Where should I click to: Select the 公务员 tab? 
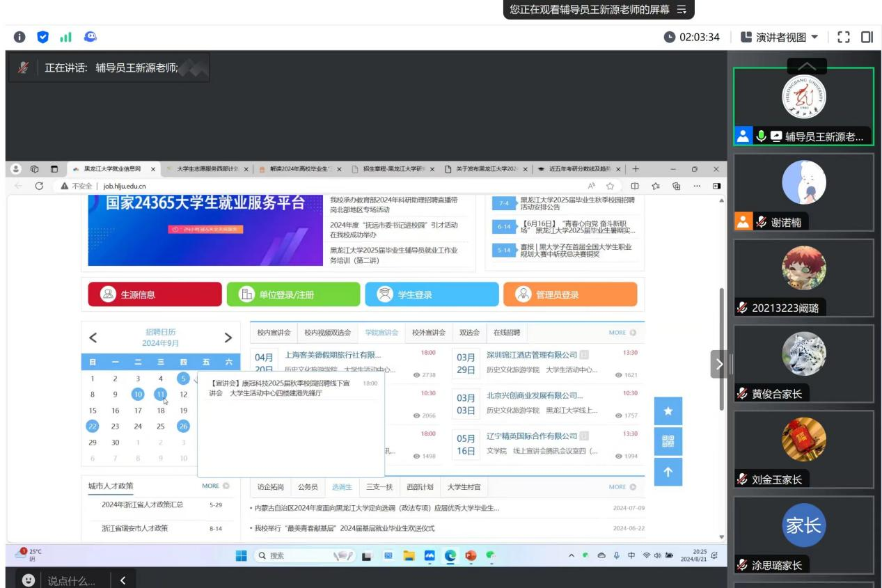click(x=308, y=486)
